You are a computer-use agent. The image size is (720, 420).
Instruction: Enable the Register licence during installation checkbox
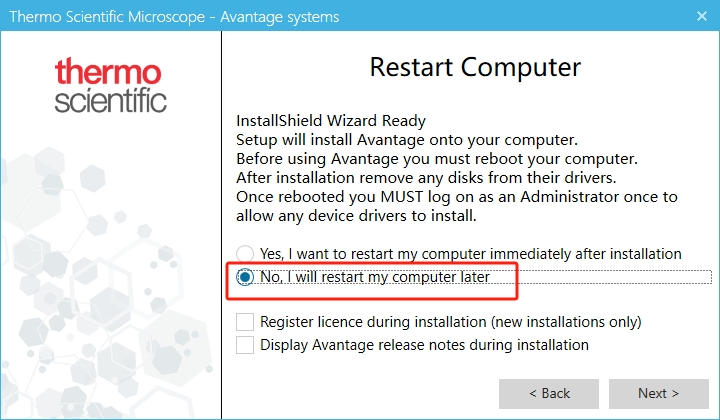tap(245, 322)
